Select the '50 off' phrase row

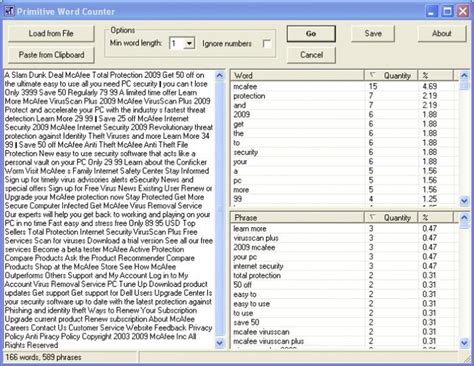345,285
